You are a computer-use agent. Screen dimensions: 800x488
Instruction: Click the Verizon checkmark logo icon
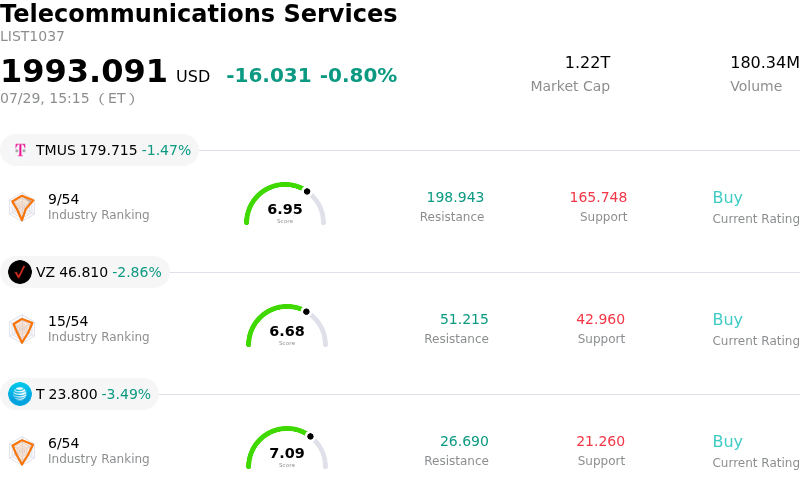[x=20, y=272]
